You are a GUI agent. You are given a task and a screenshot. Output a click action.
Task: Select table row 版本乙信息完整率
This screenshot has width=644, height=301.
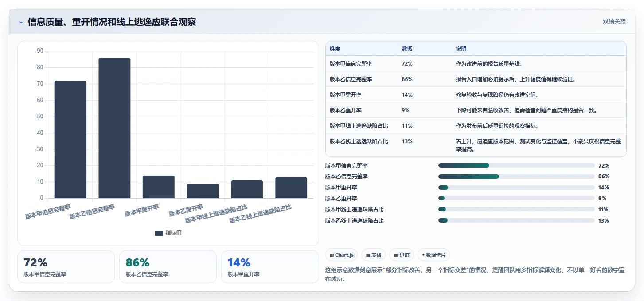tap(476, 79)
